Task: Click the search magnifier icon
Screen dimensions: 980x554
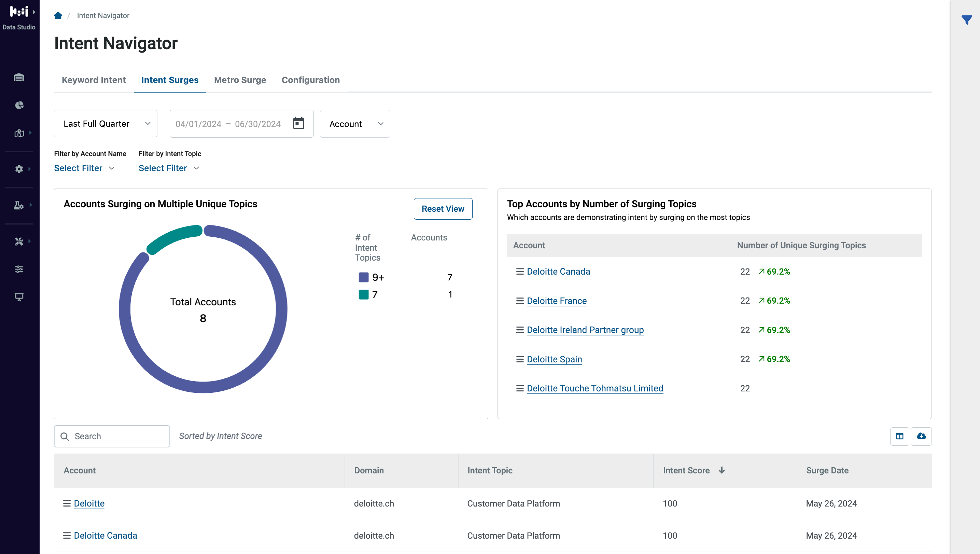Action: (x=65, y=437)
